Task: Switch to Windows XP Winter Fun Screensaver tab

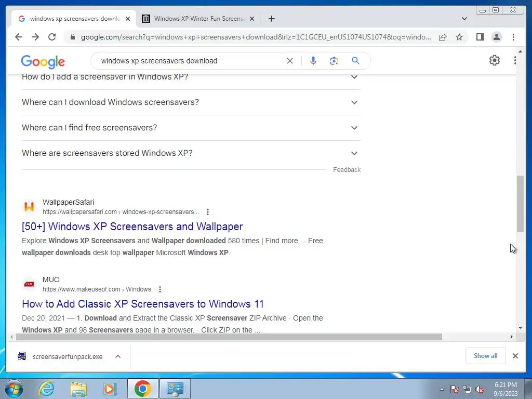Action: [198, 19]
